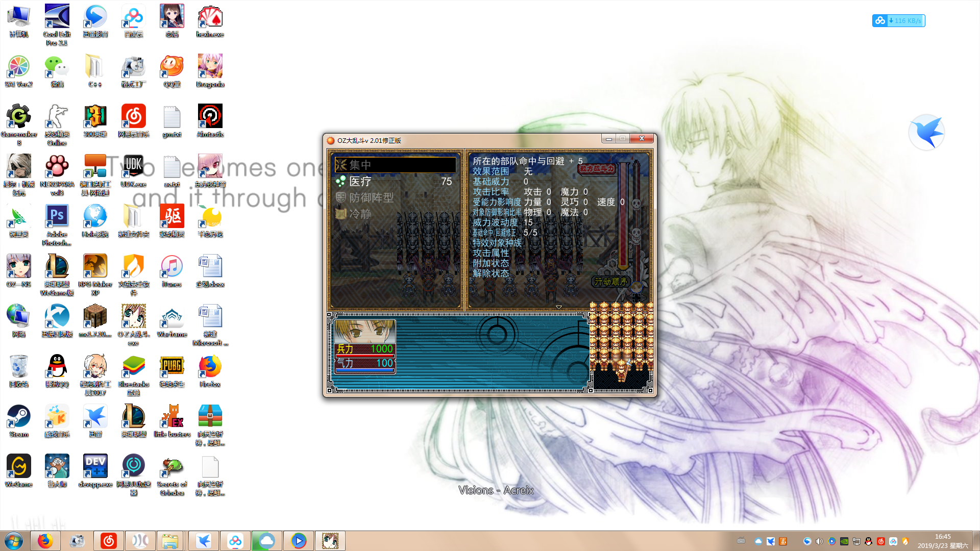Screen dimensions: 980x551
Task: Open the Steam desktop shortcut
Action: pyautogui.click(x=19, y=421)
